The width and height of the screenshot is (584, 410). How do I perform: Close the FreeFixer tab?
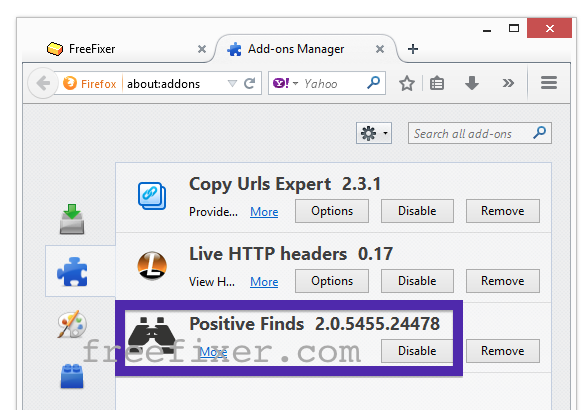click(x=202, y=49)
